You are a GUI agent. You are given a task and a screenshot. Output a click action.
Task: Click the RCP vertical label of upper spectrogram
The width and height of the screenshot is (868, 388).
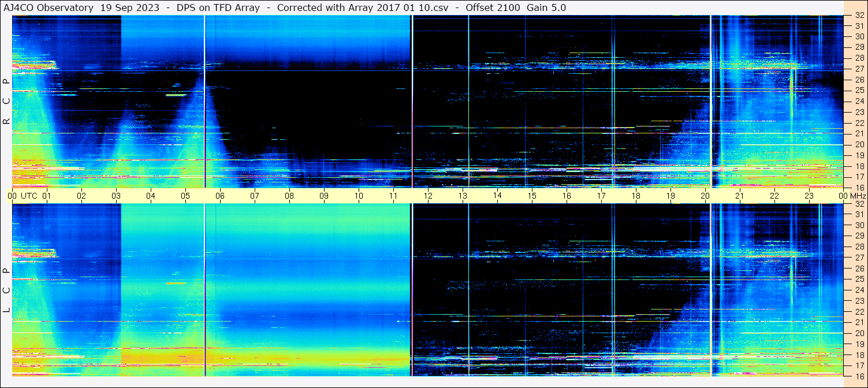pos(6,102)
